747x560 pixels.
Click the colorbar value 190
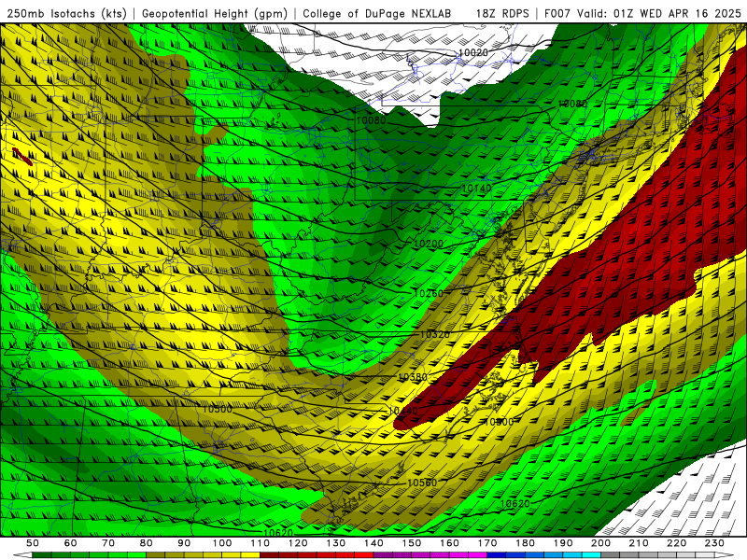click(563, 543)
